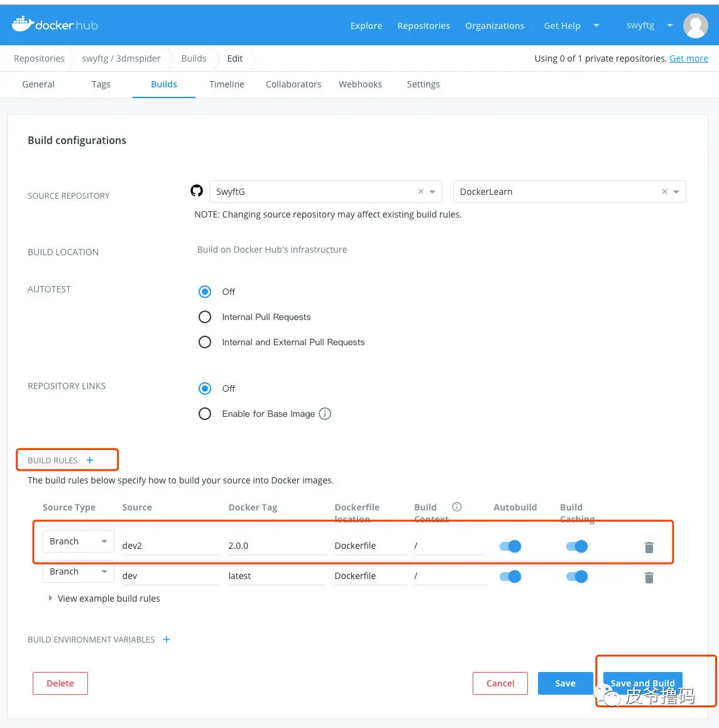The height and width of the screenshot is (728, 719).
Task: Open the user avatar profile icon
Action: pyautogui.click(x=695, y=26)
